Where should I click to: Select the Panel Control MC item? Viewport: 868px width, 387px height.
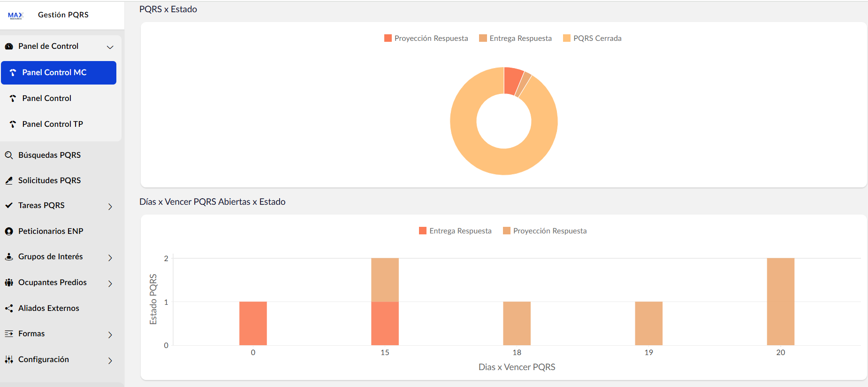click(54, 72)
